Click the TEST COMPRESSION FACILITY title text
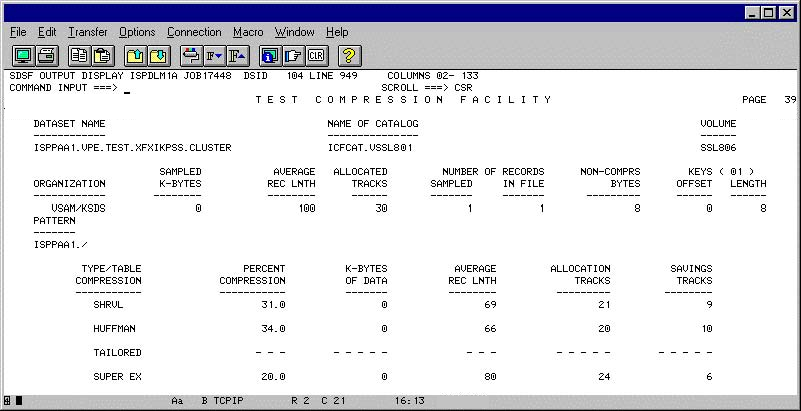 pos(404,100)
